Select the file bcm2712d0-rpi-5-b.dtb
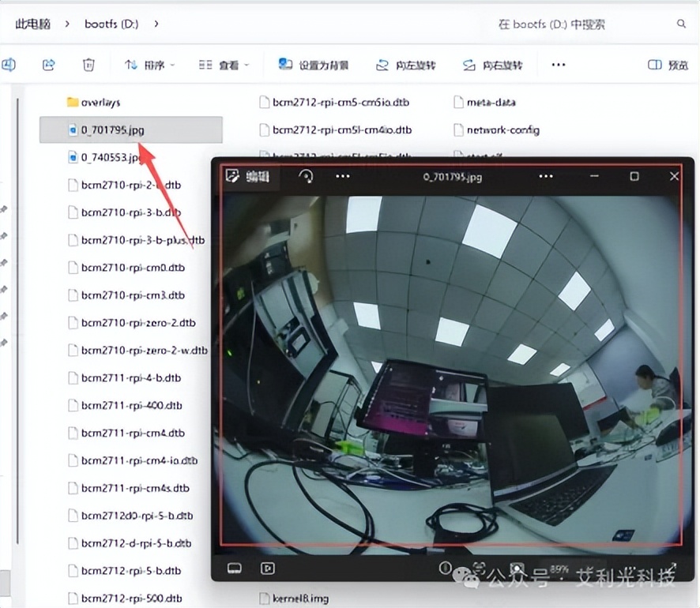This screenshot has height=608, width=700. 137,516
